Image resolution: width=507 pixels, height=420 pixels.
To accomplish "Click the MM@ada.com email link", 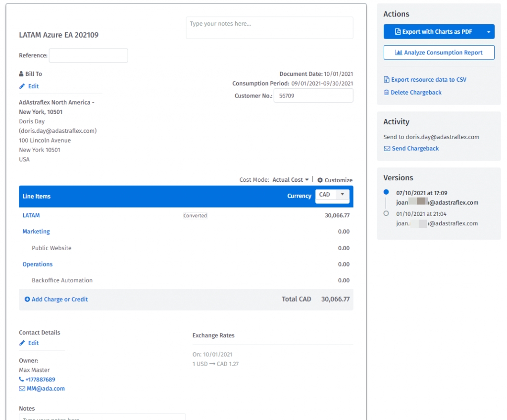I will click(46, 389).
